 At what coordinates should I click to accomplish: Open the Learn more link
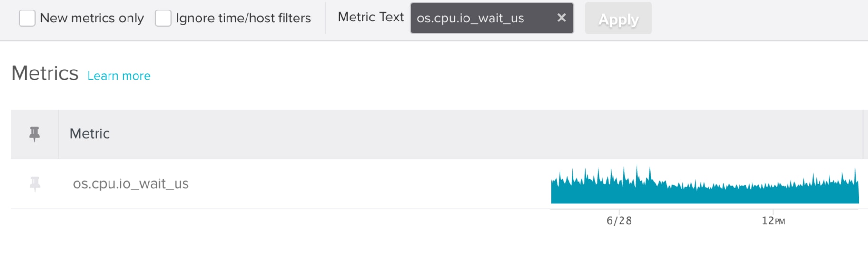pyautogui.click(x=119, y=76)
